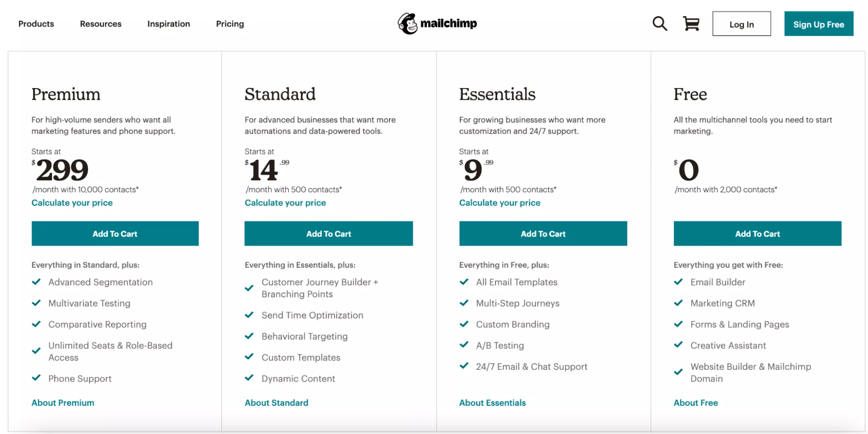Open About Free details
This screenshot has height=434, width=868.
(695, 402)
